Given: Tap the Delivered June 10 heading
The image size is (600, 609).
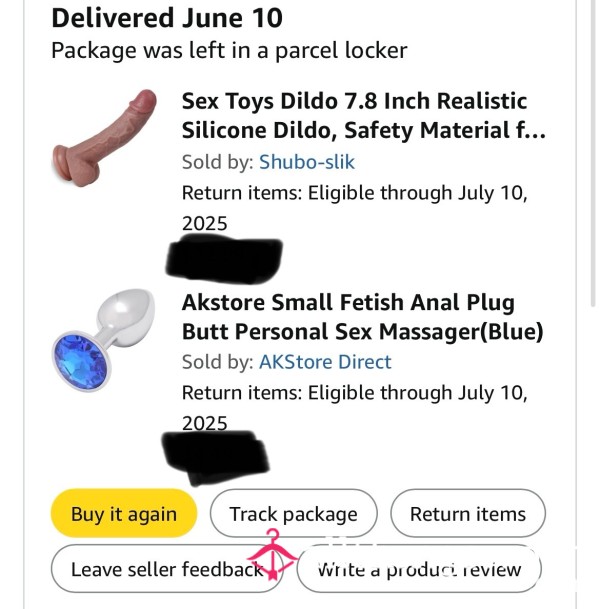Looking at the screenshot, I should [x=167, y=18].
